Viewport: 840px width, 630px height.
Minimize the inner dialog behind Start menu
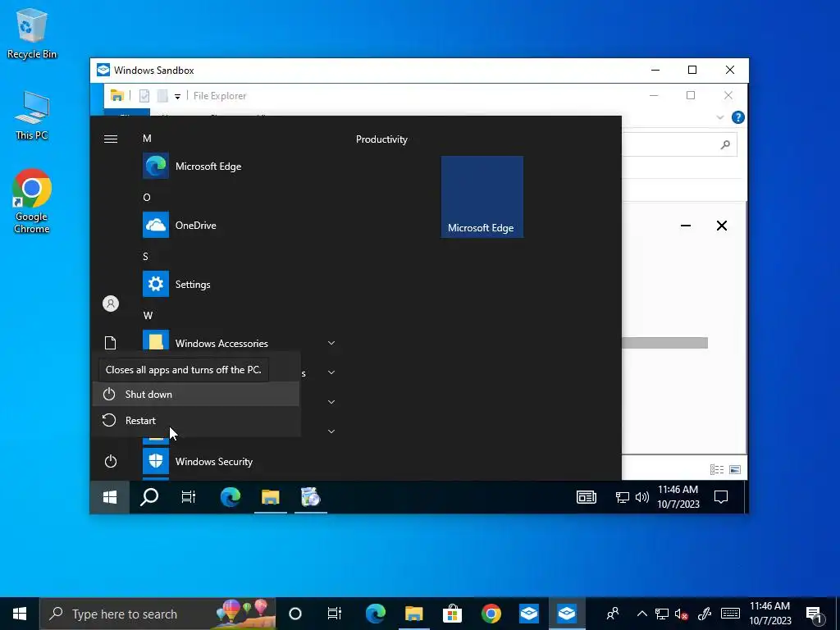point(686,226)
